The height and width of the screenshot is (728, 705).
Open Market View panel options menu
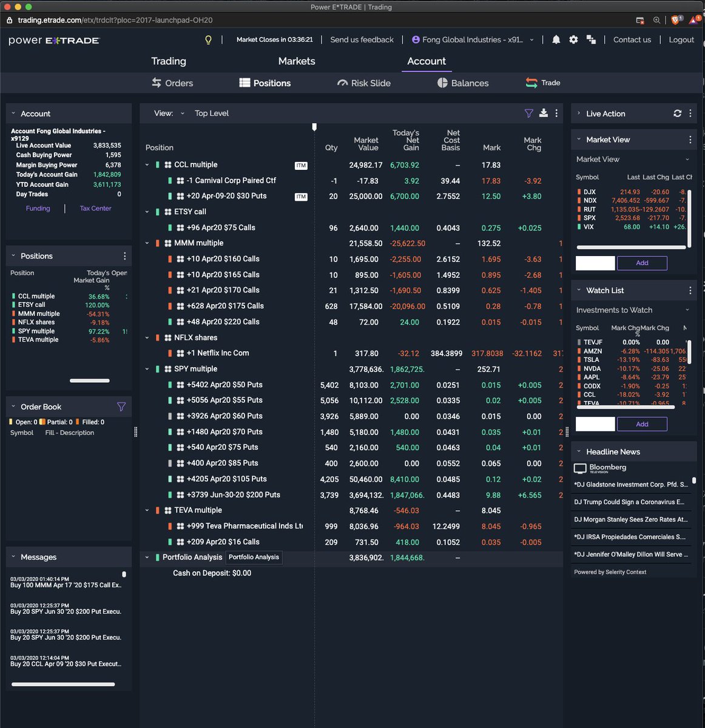tap(690, 140)
